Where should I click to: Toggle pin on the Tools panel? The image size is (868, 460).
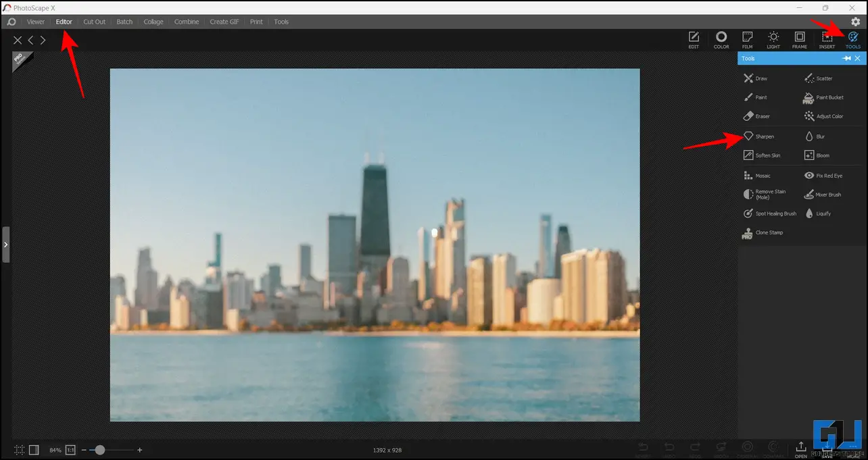click(846, 59)
